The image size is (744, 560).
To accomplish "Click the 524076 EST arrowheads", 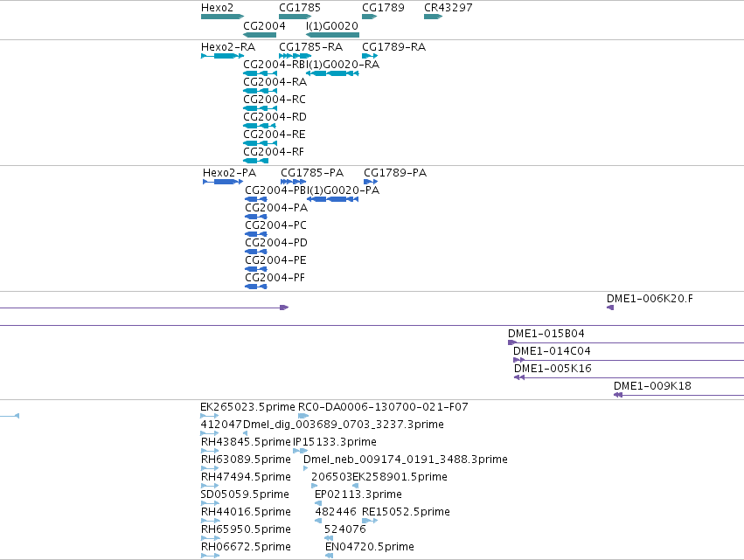I will click(x=329, y=538).
